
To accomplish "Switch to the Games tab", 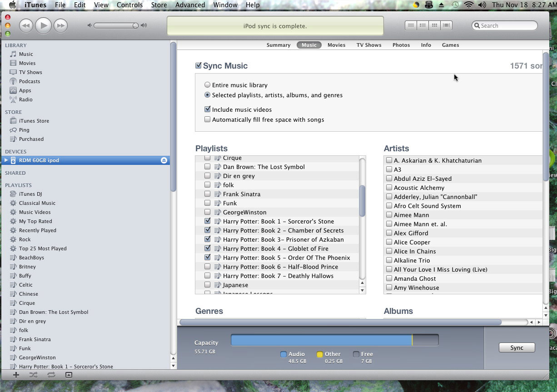I will point(451,45).
